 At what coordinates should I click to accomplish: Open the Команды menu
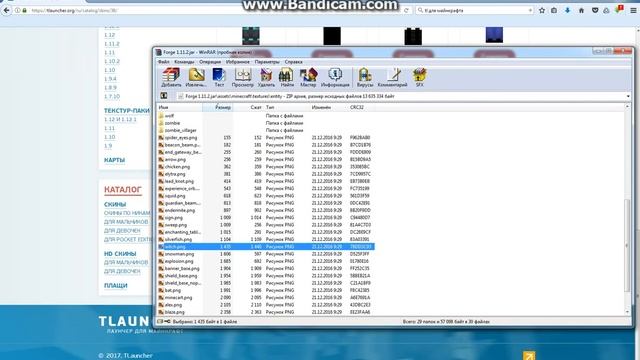[x=184, y=62]
